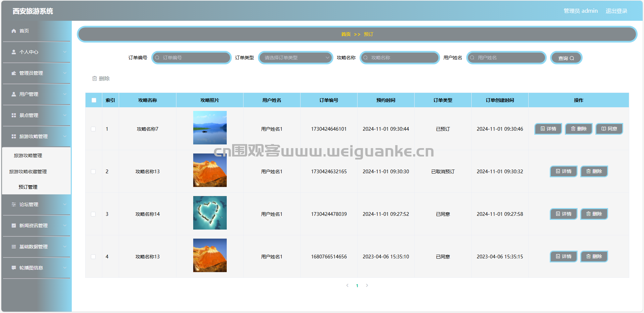644x313 pixels.
Task: Click 删除 button for 攻略名称7 row
Action: (x=579, y=129)
